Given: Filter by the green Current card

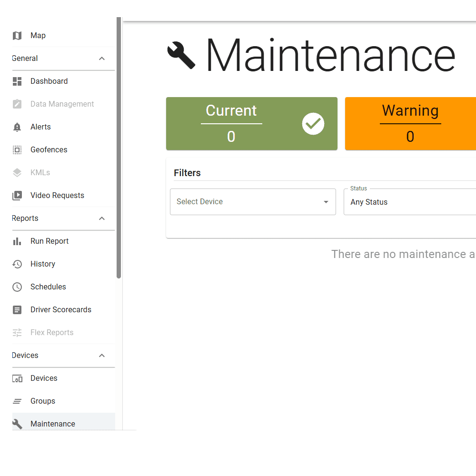Looking at the screenshot, I should click(251, 124).
